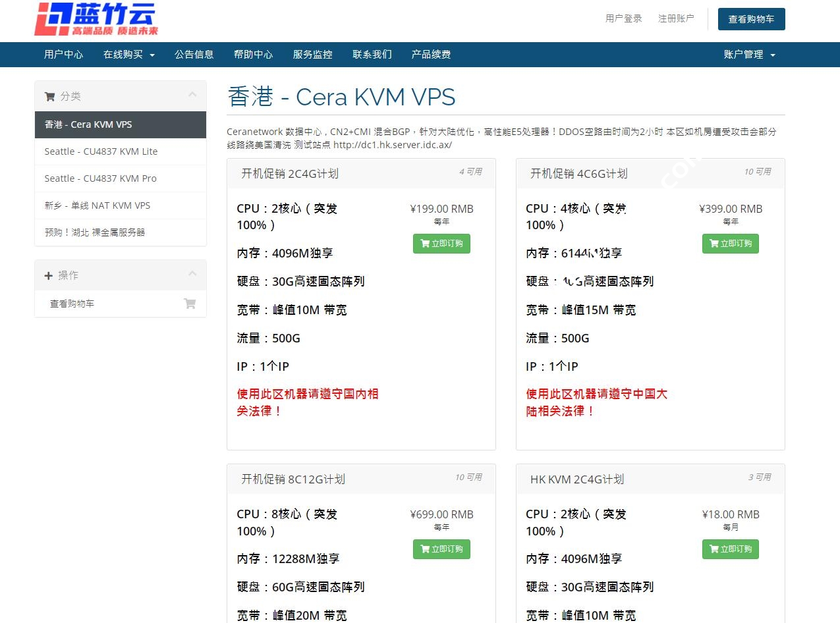This screenshot has width=840, height=623.
Task: Select 新乡 - 单线 NAT KVM VPS category
Action: click(x=97, y=205)
